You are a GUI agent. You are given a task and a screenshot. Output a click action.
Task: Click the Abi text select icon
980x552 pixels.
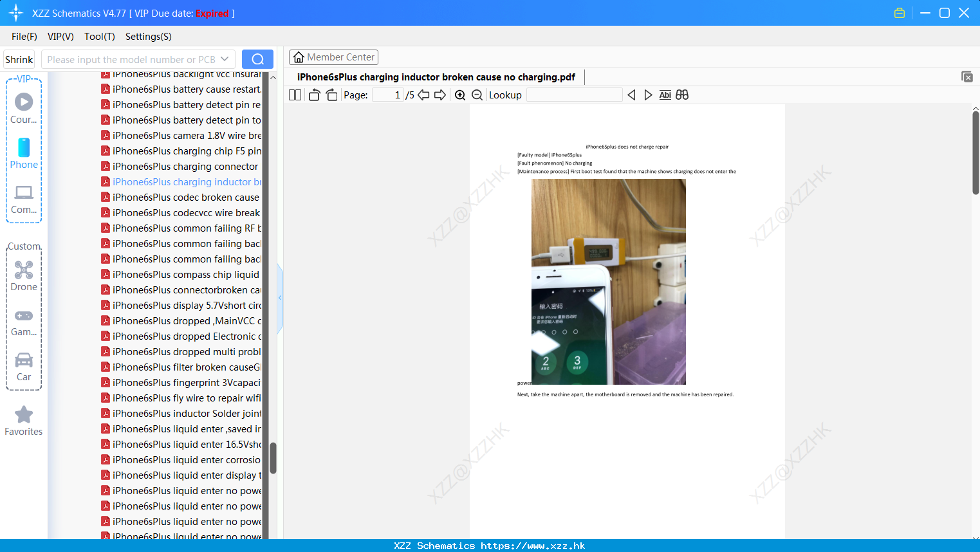(665, 95)
